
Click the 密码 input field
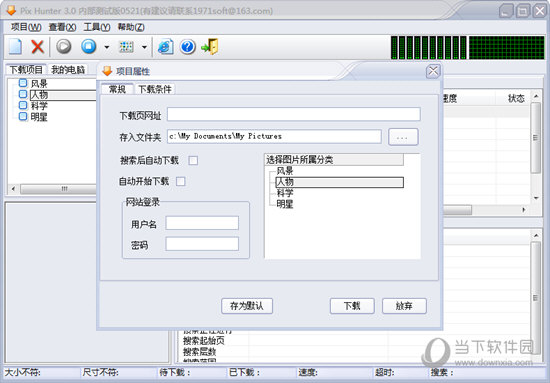click(x=202, y=244)
